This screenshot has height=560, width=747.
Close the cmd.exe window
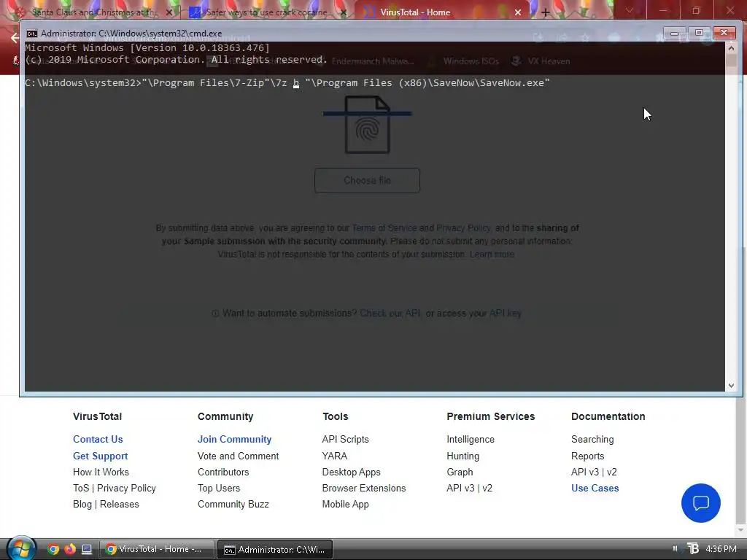click(724, 33)
